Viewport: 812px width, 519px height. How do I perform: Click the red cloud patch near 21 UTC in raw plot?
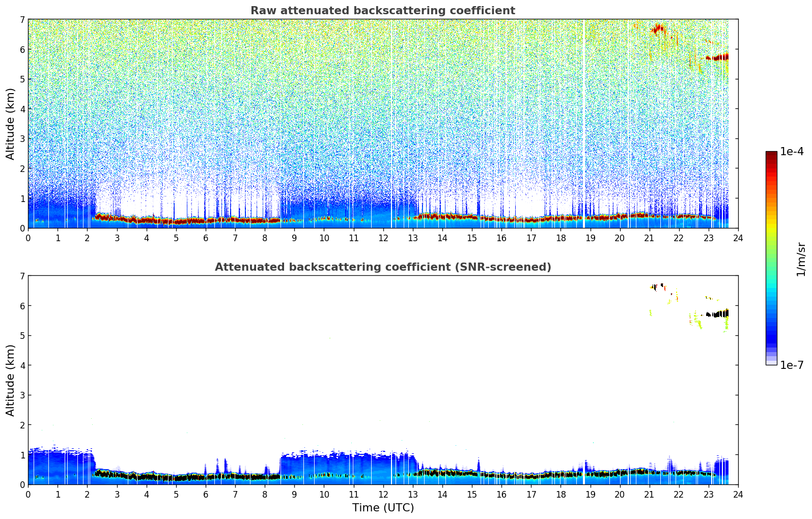click(x=658, y=28)
